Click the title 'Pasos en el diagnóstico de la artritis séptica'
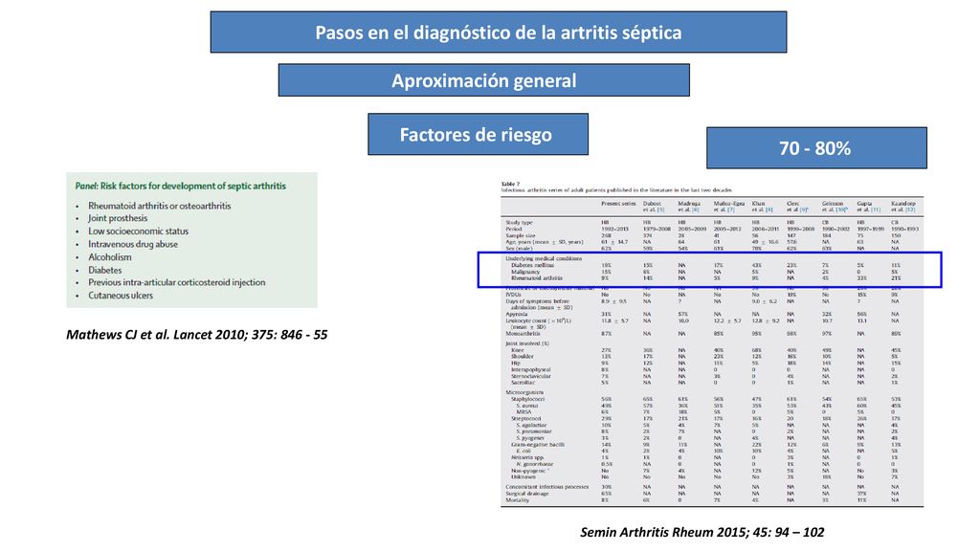This screenshot has height=551, width=980. point(498,32)
